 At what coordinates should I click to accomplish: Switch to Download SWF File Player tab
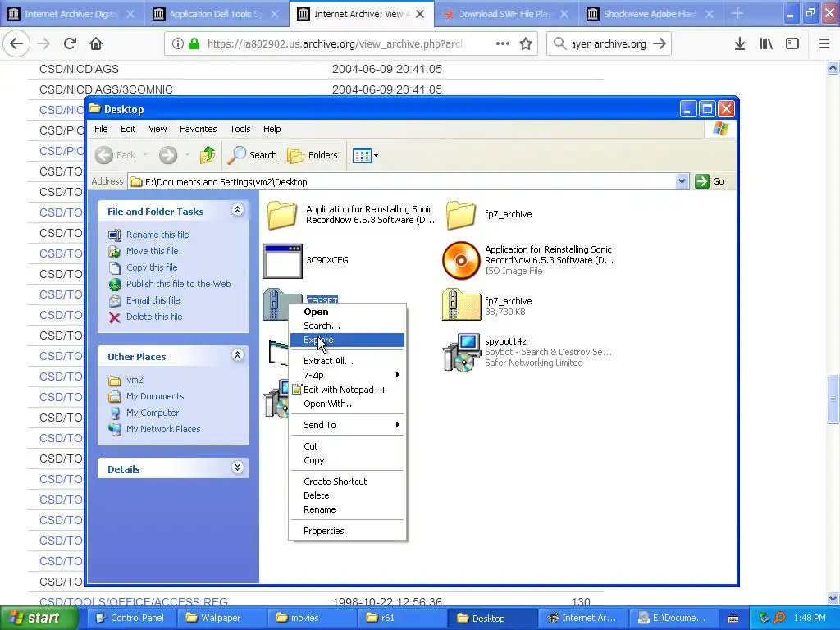pos(505,14)
